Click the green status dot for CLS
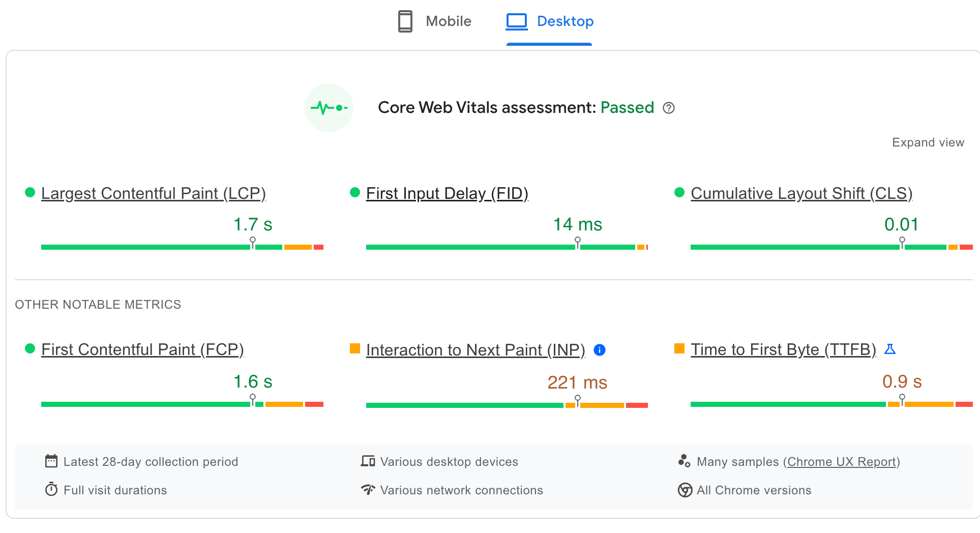Screen dimensions: 980x533 pyautogui.click(x=679, y=192)
